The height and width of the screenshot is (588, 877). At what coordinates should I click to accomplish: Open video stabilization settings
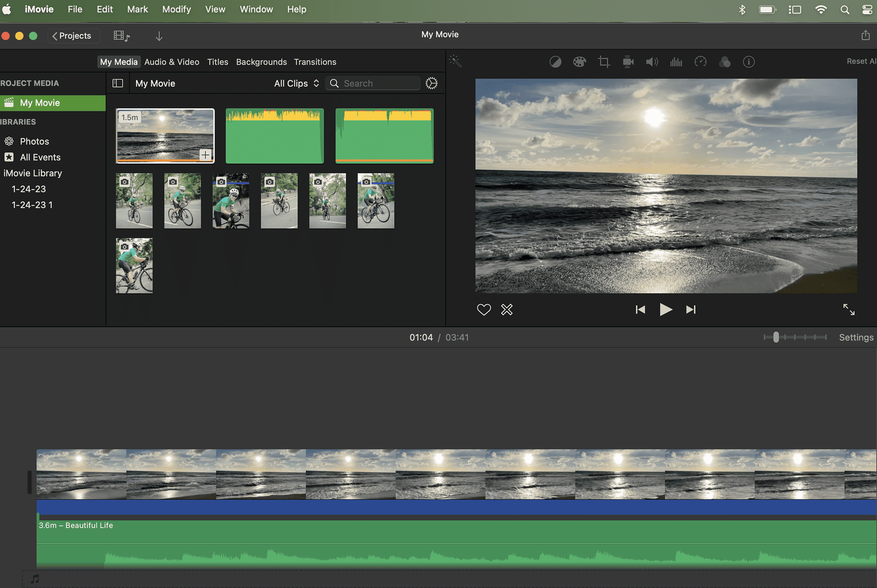pyautogui.click(x=628, y=62)
